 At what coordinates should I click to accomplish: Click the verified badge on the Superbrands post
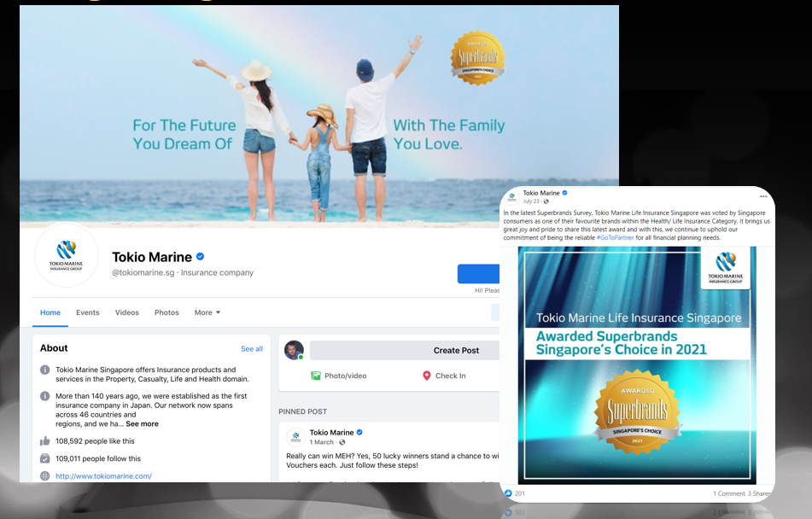(x=565, y=193)
